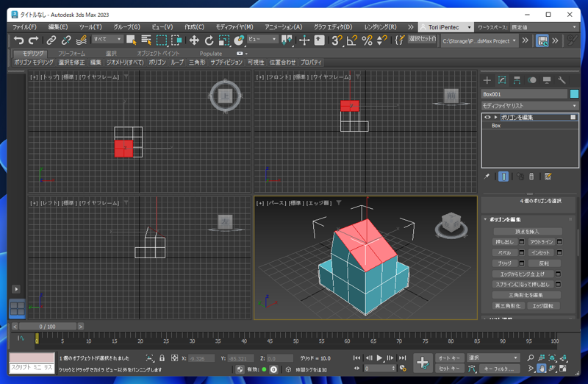Click frame 50 on the timeline
588x384 pixels.
[x=295, y=339]
